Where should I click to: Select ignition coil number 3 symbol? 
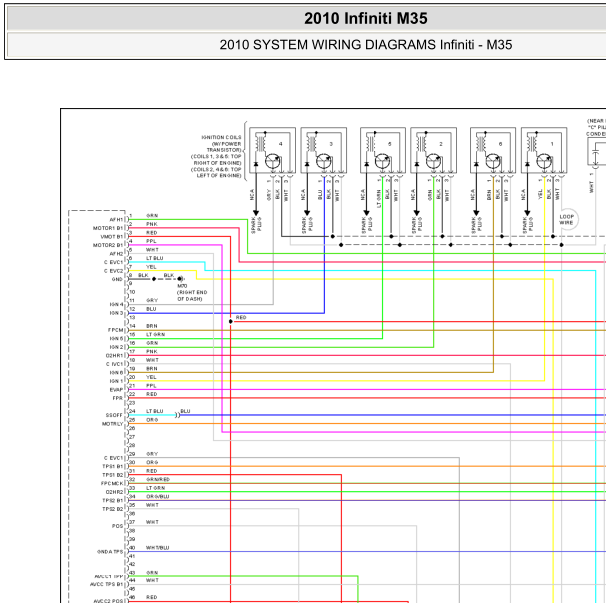(x=324, y=150)
